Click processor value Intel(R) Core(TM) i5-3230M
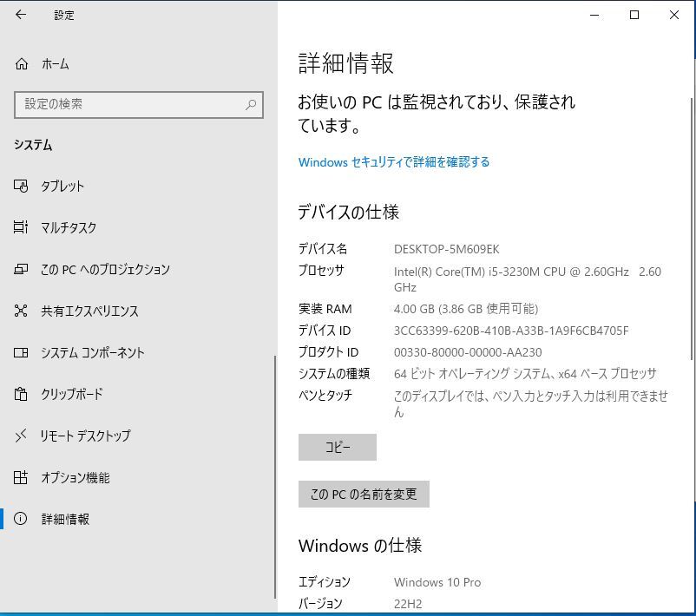696x616 pixels. (528, 279)
